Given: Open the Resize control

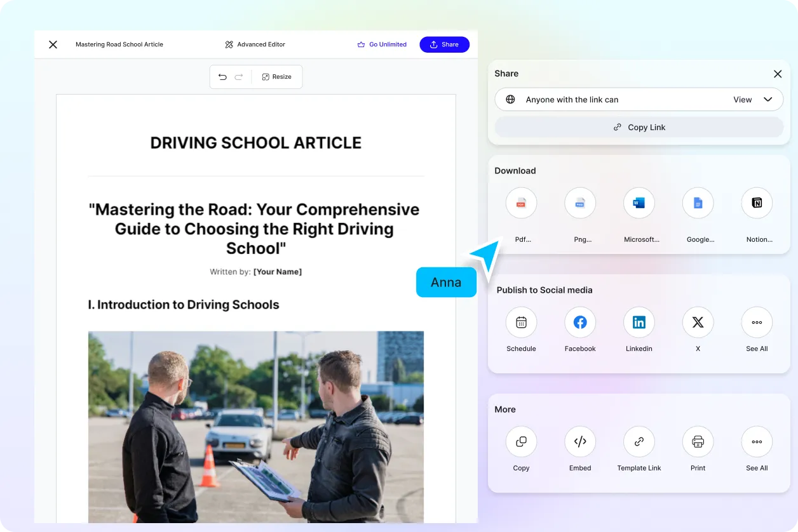Looking at the screenshot, I should (276, 77).
